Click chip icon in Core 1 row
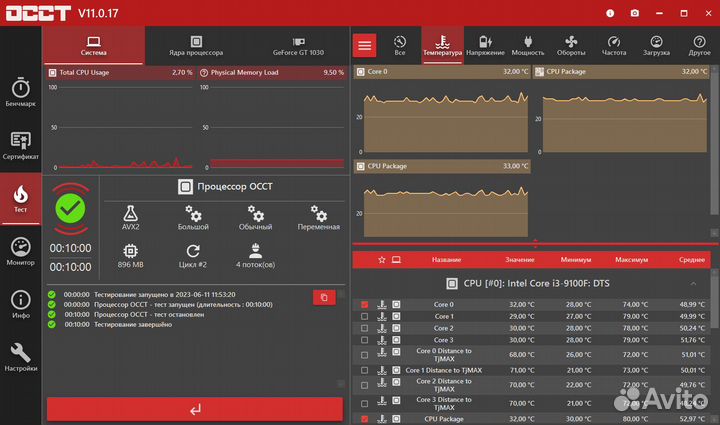This screenshot has width=720, height=425. click(396, 316)
